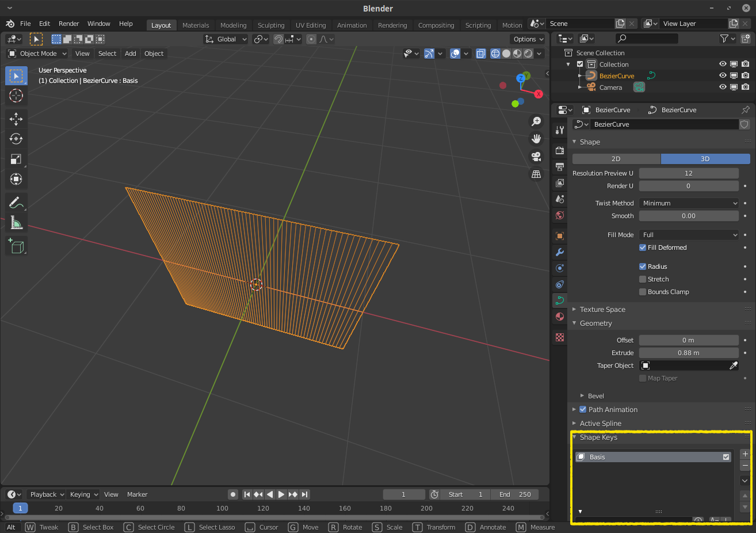Toggle the Basis shape key checkbox
This screenshot has width=756, height=533.
point(726,457)
